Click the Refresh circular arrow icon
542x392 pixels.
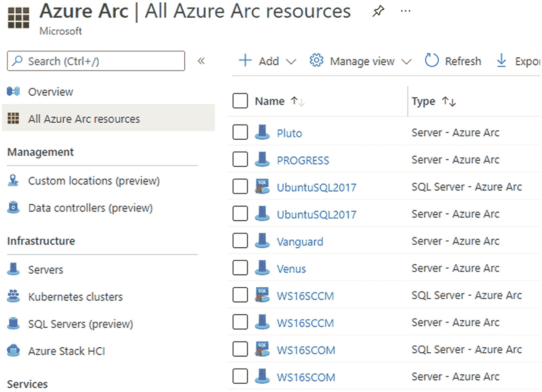pyautogui.click(x=431, y=61)
